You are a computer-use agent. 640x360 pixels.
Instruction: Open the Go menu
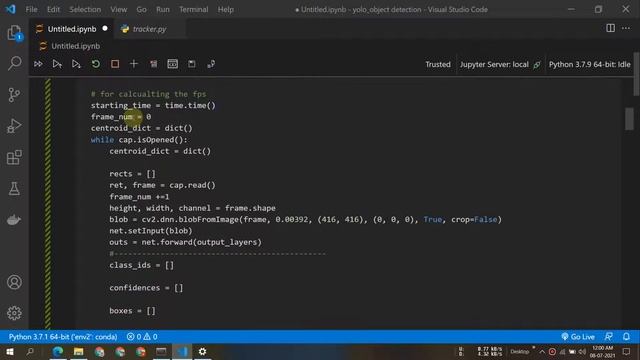[x=141, y=9]
